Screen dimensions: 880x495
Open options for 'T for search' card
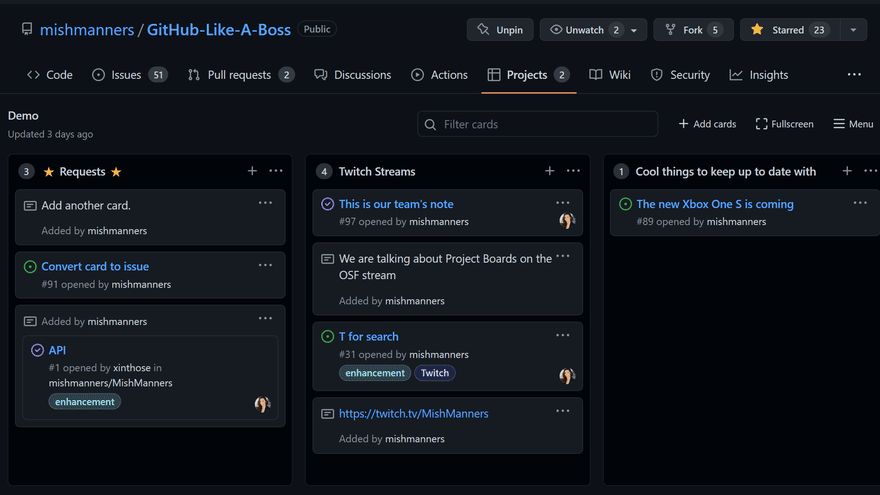(x=563, y=335)
